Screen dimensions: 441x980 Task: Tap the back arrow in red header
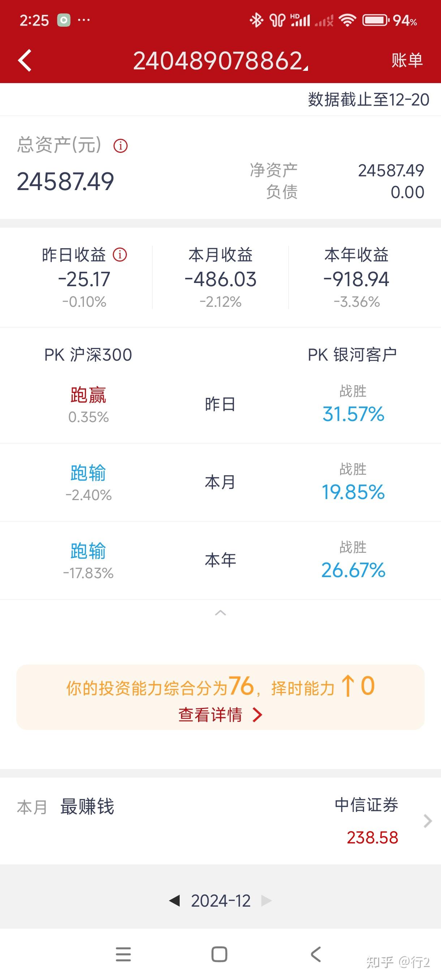(25, 60)
